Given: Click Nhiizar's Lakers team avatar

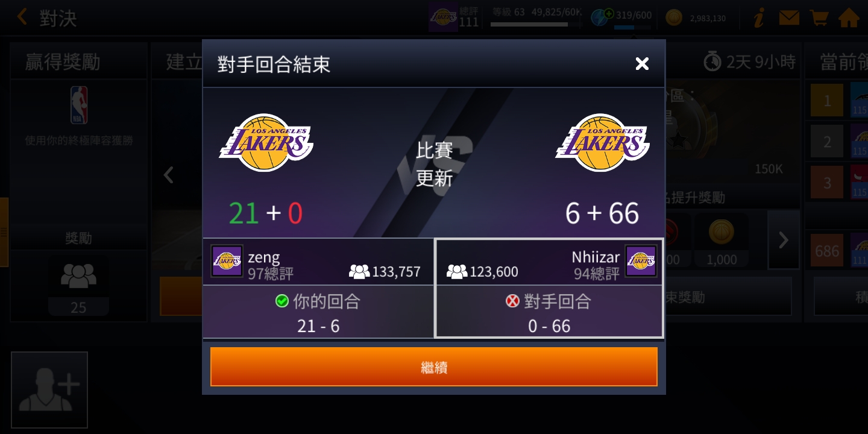Looking at the screenshot, I should point(641,261).
